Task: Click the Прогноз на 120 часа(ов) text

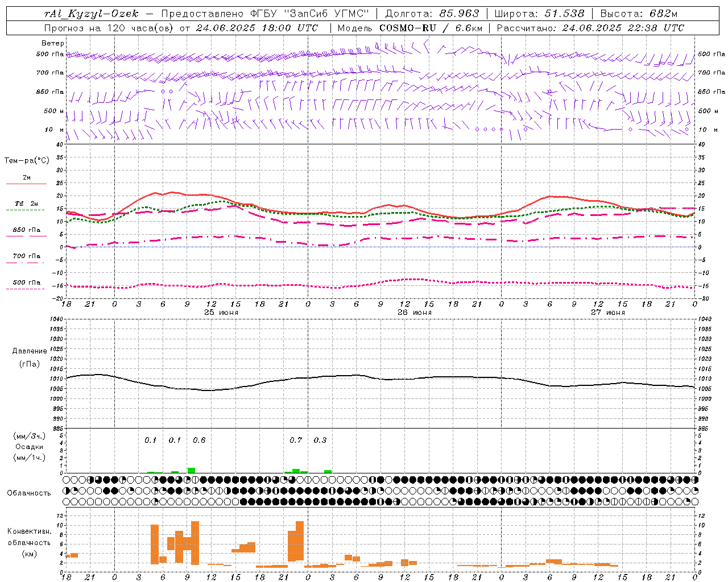Action: pos(109,28)
